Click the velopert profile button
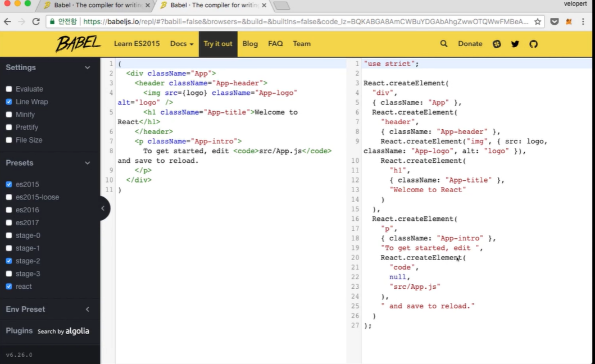 tap(575, 4)
